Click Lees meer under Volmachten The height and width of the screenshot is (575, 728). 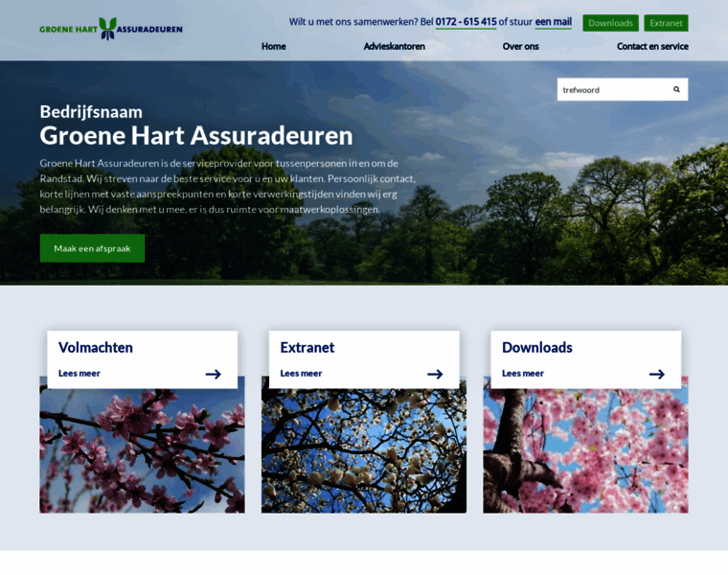(80, 373)
